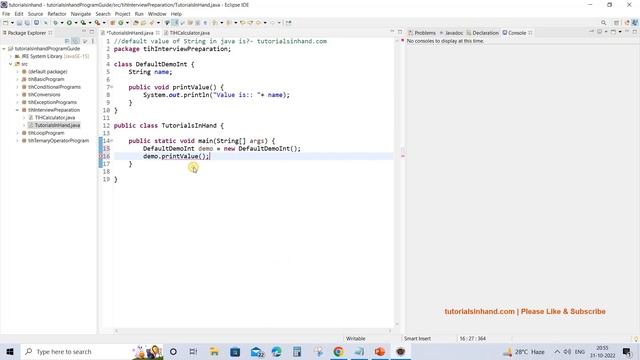Open File Explorer from the taskbar
This screenshot has height=360, width=640.
(x=214, y=351)
